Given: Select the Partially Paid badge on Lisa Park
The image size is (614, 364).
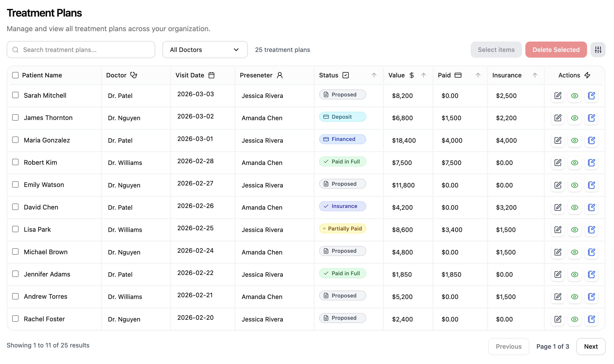Looking at the screenshot, I should [x=342, y=228].
